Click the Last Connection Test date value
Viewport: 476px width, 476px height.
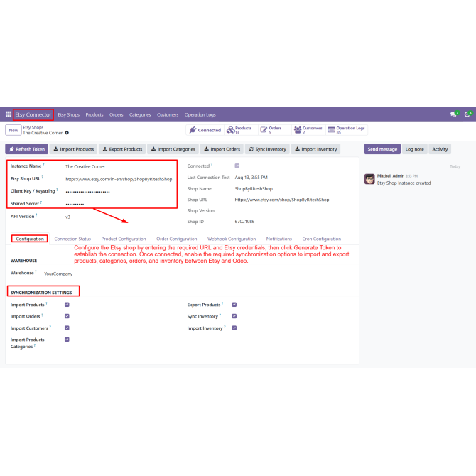251,178
